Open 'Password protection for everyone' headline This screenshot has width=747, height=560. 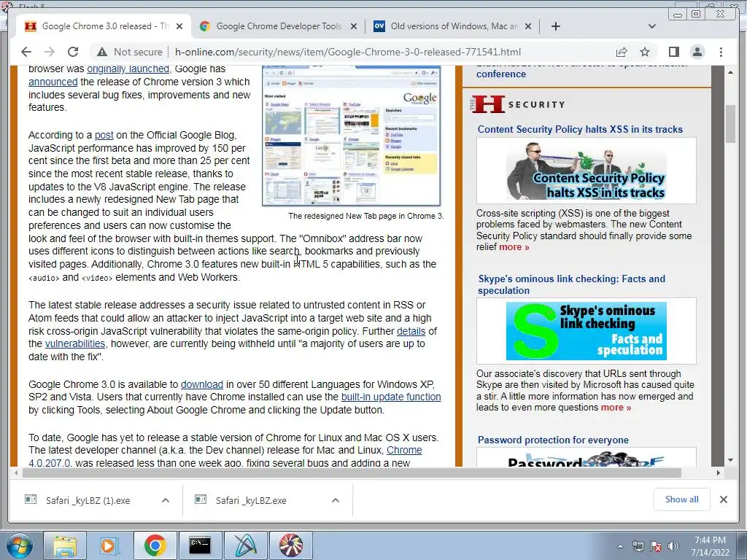tap(553, 440)
